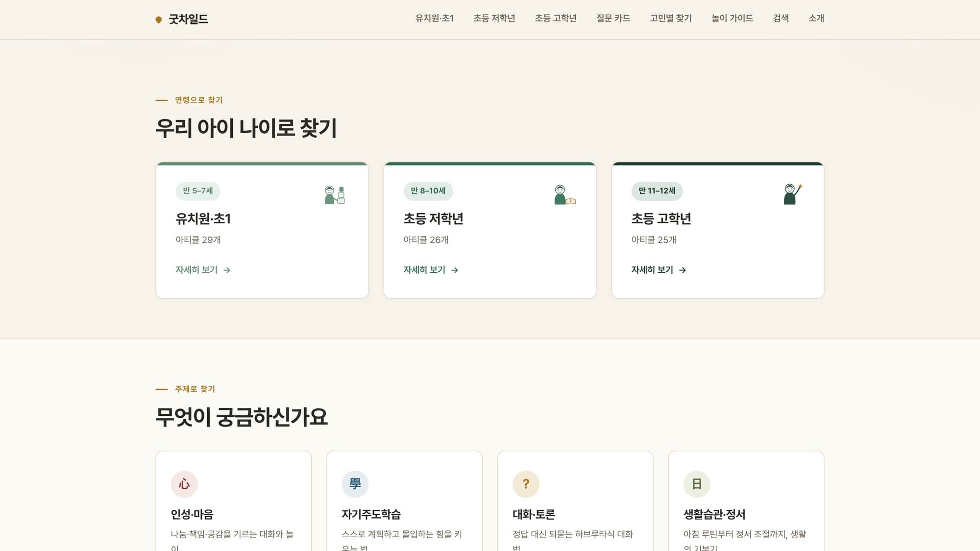Viewport: 980px width, 551px height.
Task: Click the 日 icon for 생활습관·정서
Action: 697,484
